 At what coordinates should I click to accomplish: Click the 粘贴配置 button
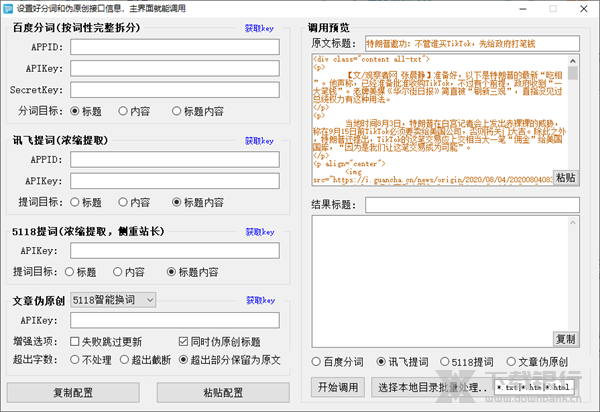(x=223, y=392)
